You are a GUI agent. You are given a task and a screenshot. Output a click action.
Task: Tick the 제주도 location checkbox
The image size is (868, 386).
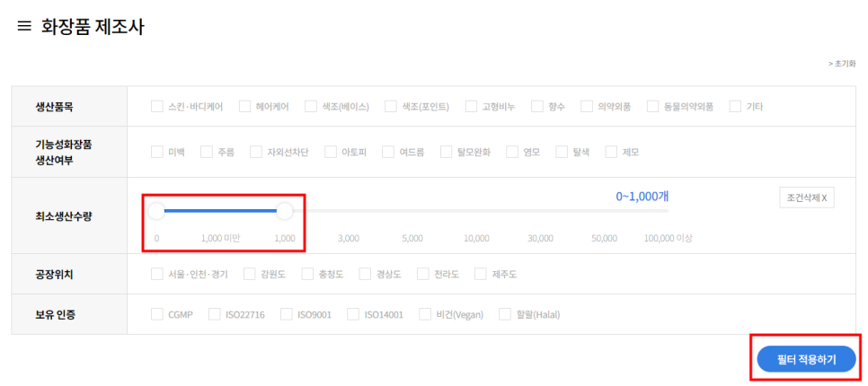[481, 274]
